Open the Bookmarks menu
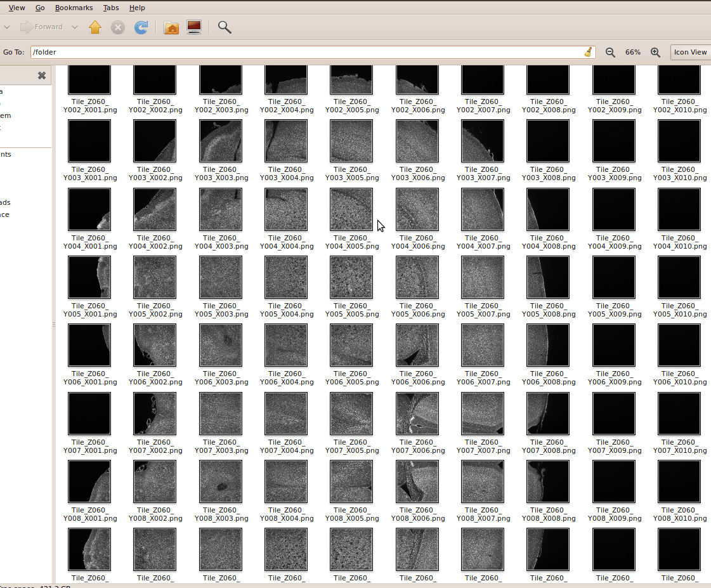Viewport: 711px width, 588px height. tap(74, 8)
